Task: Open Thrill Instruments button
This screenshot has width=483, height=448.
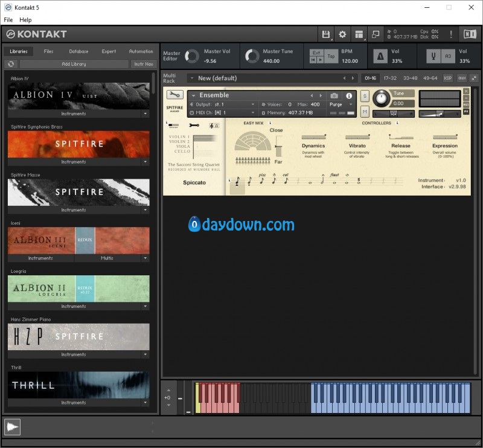Action: (73, 402)
